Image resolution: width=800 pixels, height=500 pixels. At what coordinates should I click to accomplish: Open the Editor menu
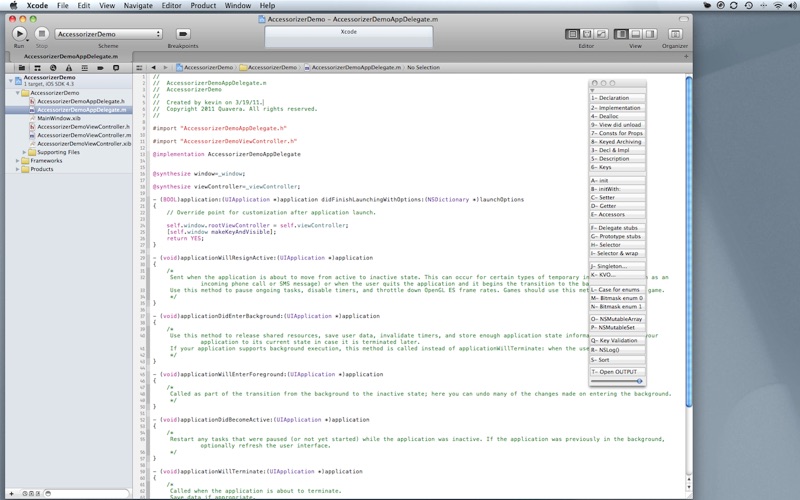coord(171,5)
